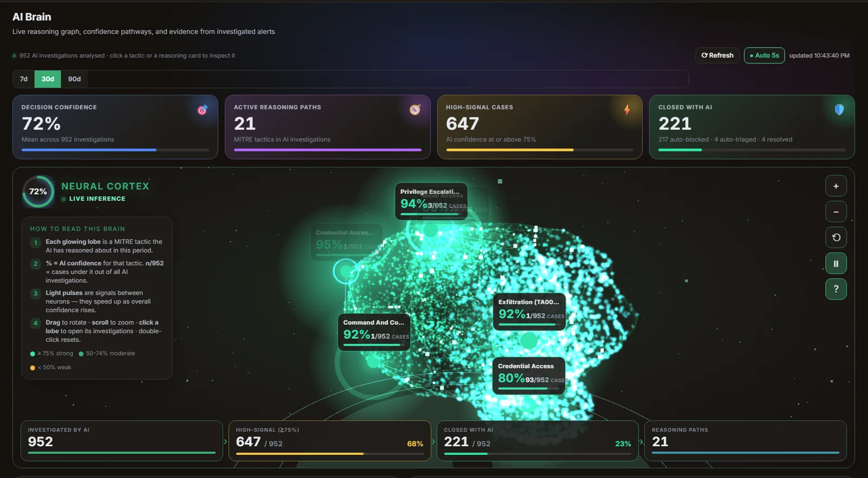
Task: Click the 'AI Brain' page title
Action: tap(31, 17)
